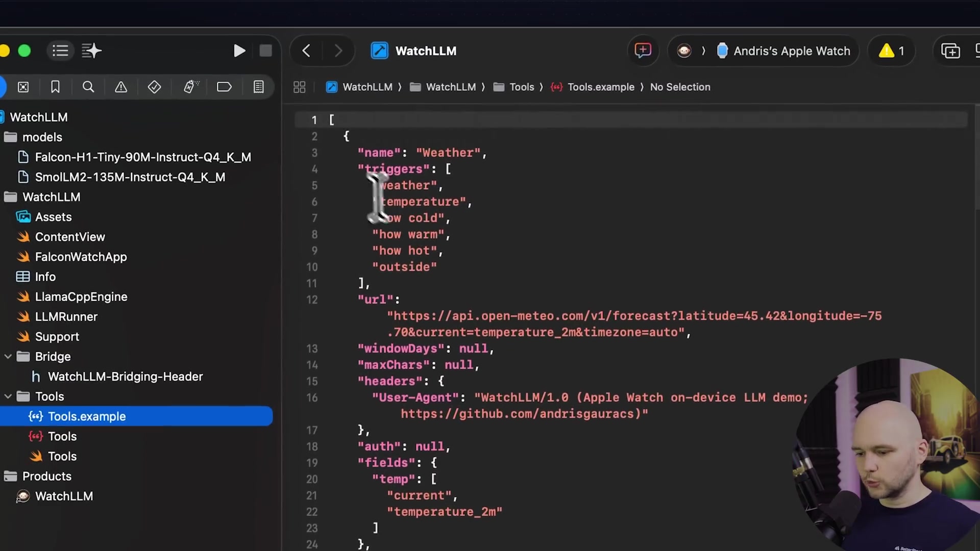Click WatchLLM folder in breadcrumb bar
The width and height of the screenshot is (980, 551).
tap(443, 87)
